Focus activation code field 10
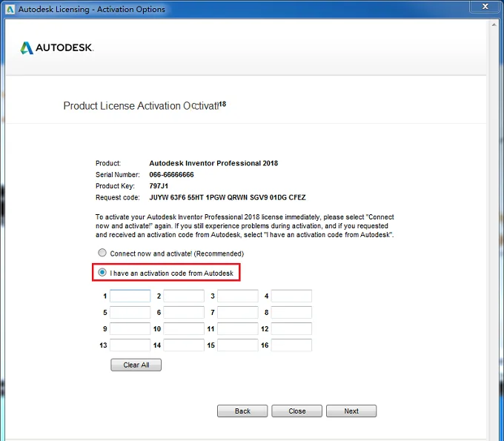The image size is (504, 441). [x=184, y=329]
